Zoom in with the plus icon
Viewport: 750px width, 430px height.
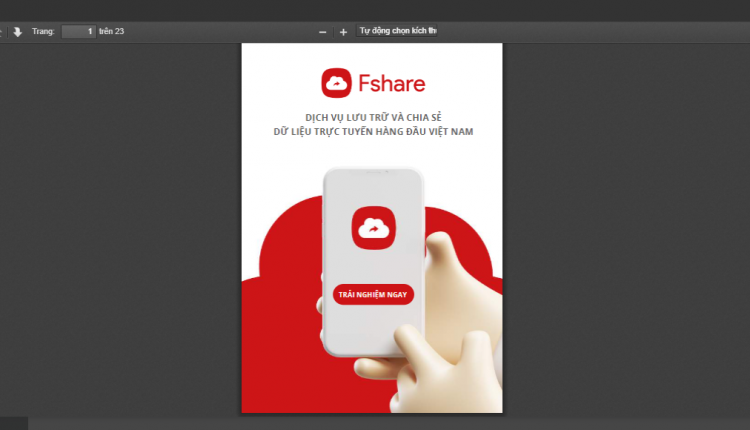click(343, 32)
